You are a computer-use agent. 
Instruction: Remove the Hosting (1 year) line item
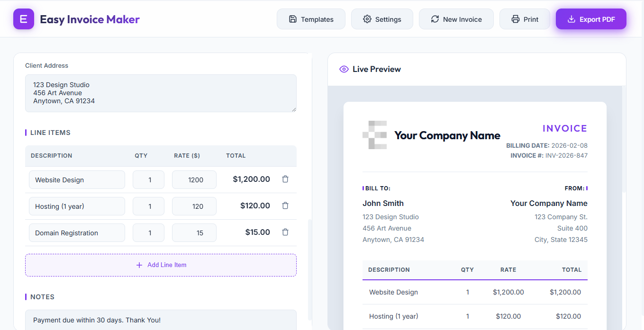[285, 206]
